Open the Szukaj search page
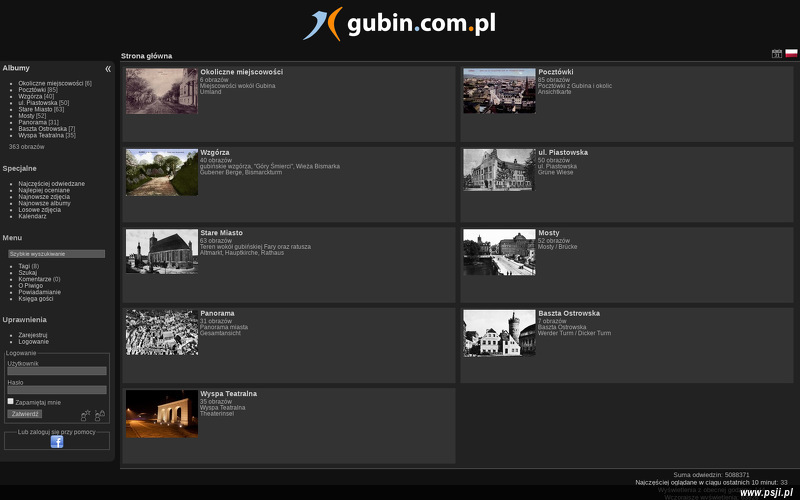Viewport: 800px width, 500px height. pyautogui.click(x=28, y=272)
